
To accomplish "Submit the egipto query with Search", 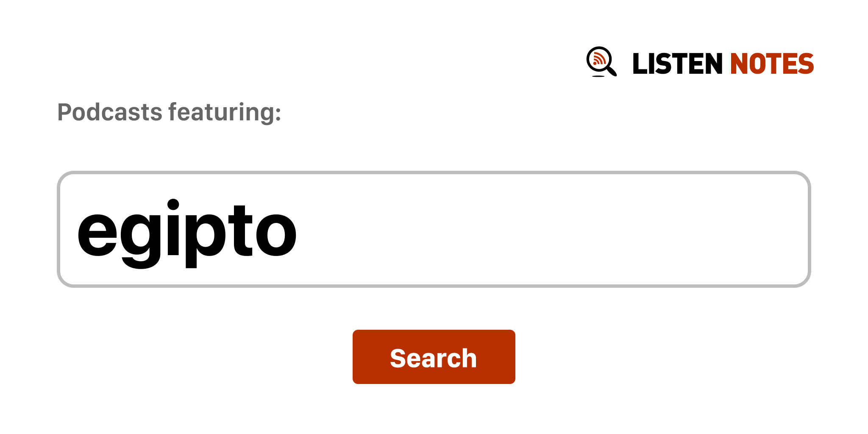I will pos(434,357).
